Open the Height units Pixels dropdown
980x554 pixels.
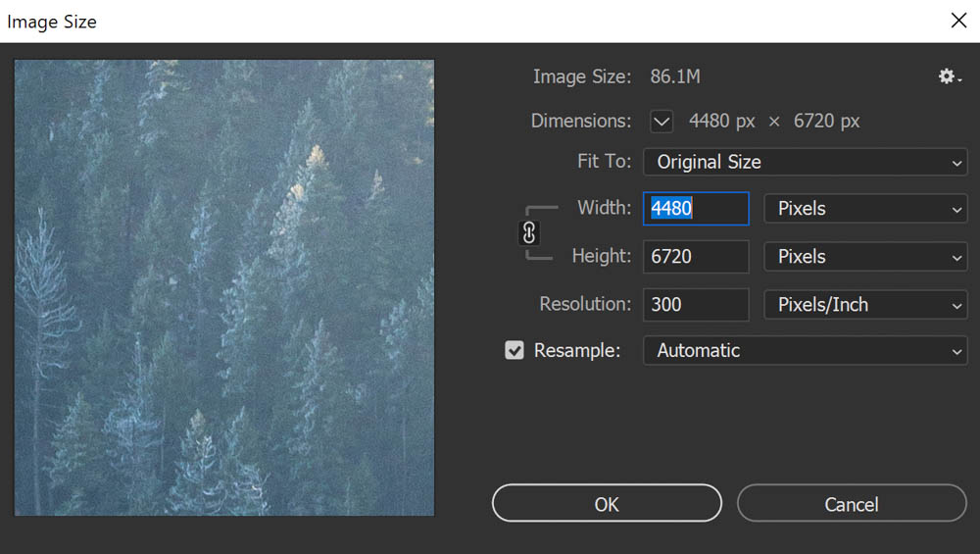(865, 257)
